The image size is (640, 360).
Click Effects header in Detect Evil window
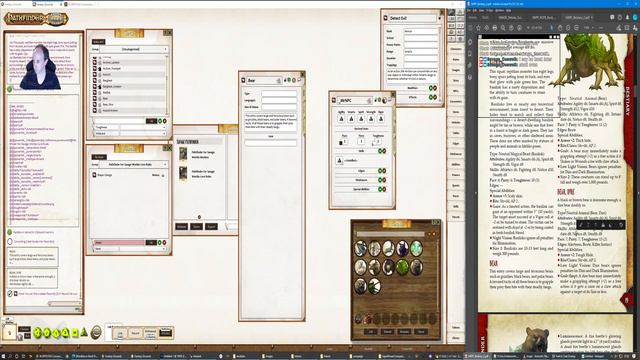click(x=412, y=97)
